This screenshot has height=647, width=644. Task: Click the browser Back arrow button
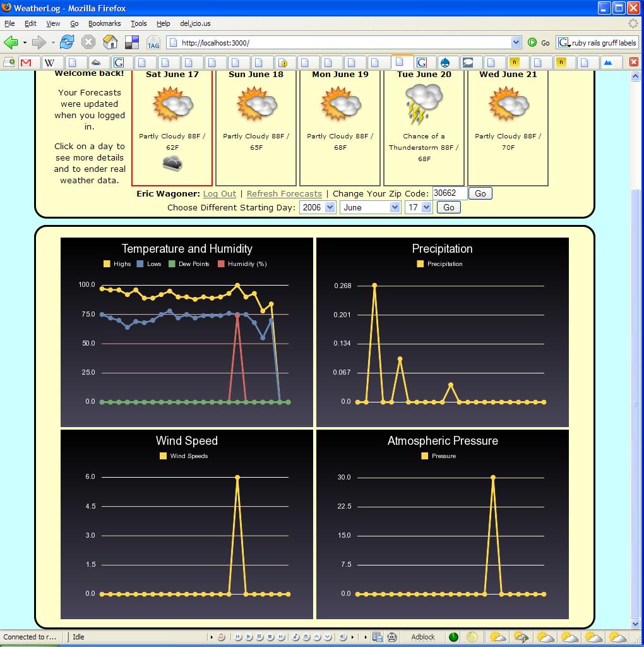(x=11, y=42)
